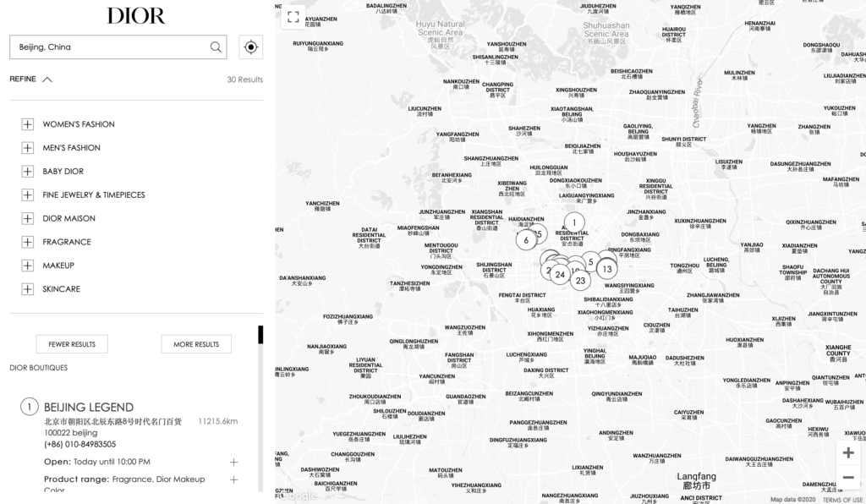Click the Shunyi District map label
The width and height of the screenshot is (866, 504).
683,141
